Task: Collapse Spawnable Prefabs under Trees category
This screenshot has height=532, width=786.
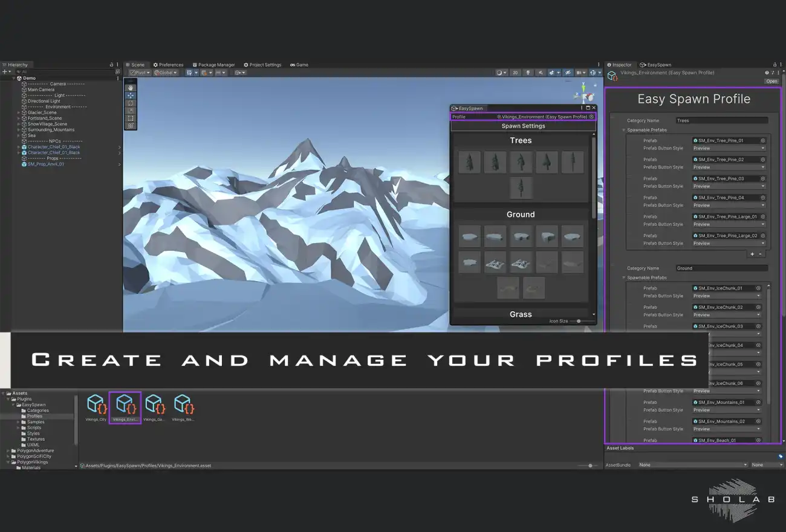Action: 624,130
